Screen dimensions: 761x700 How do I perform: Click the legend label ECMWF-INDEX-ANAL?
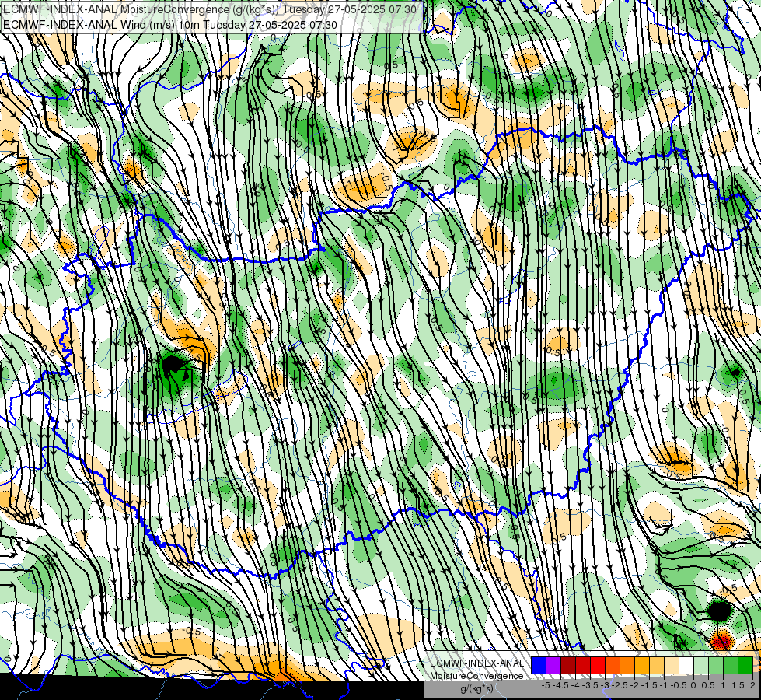477,663
